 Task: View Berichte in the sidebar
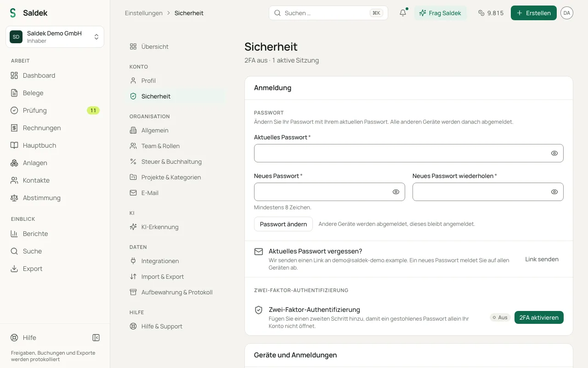coord(55,234)
